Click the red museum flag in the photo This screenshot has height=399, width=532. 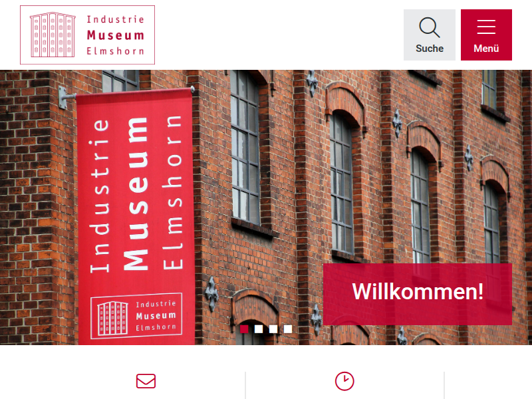136,217
